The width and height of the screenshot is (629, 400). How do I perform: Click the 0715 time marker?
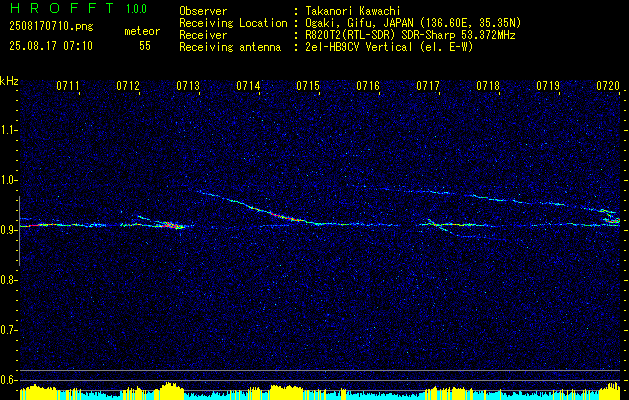[308, 86]
